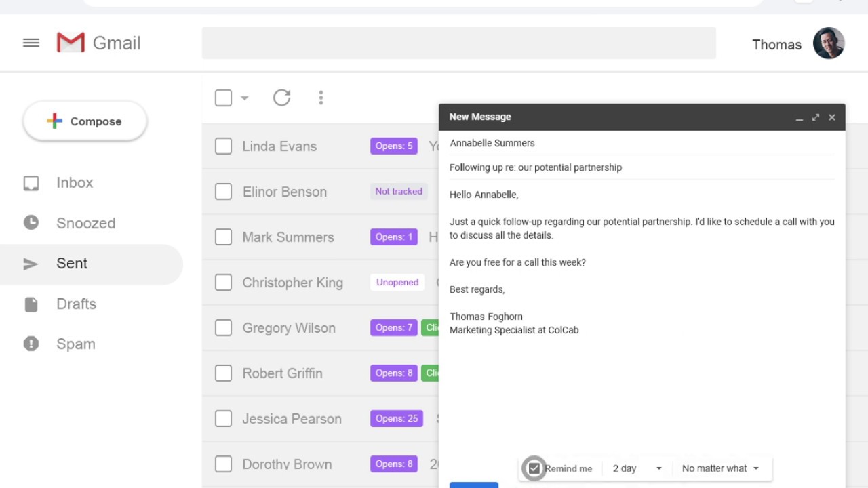The width and height of the screenshot is (868, 488).
Task: Open the 2 day reminder dropdown
Action: point(637,468)
